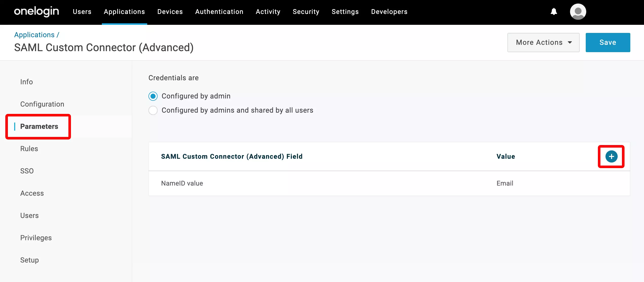Click the Value column header
The width and height of the screenshot is (644, 282).
[x=506, y=156]
